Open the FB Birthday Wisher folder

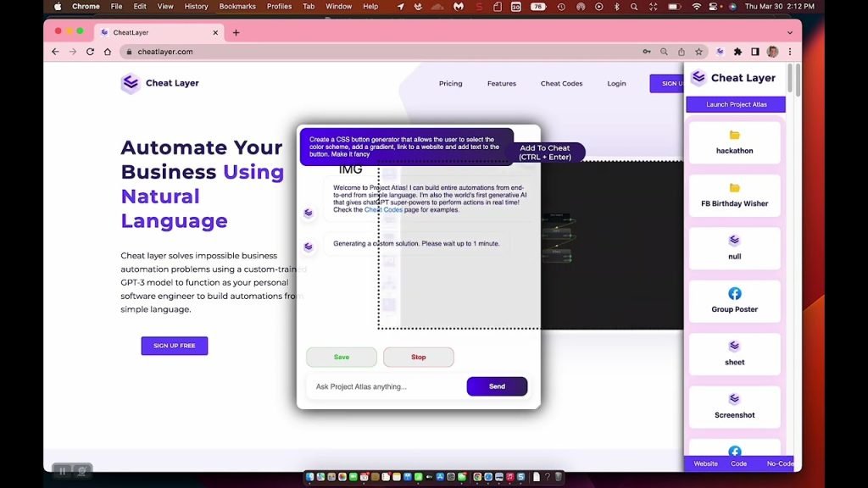[734, 195]
